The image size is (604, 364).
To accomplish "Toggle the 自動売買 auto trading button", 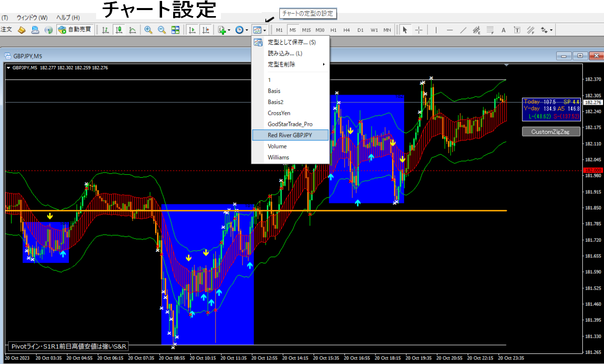I will click(74, 30).
